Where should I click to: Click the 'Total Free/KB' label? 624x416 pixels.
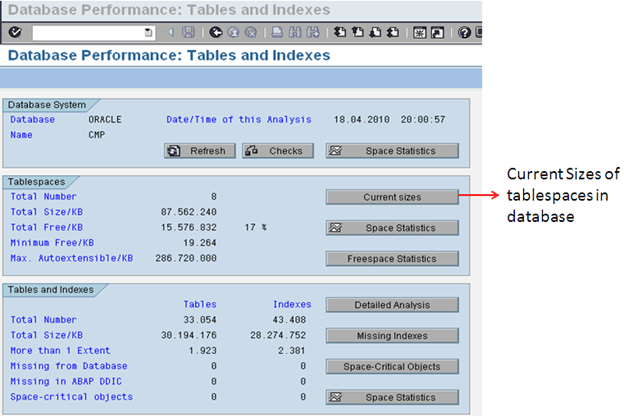tap(47, 227)
